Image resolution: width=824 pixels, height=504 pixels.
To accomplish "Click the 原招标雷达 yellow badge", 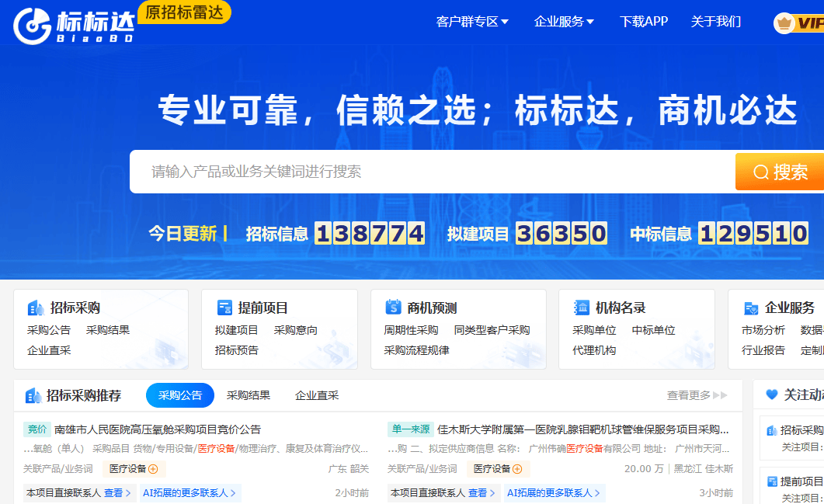I will pos(185,12).
